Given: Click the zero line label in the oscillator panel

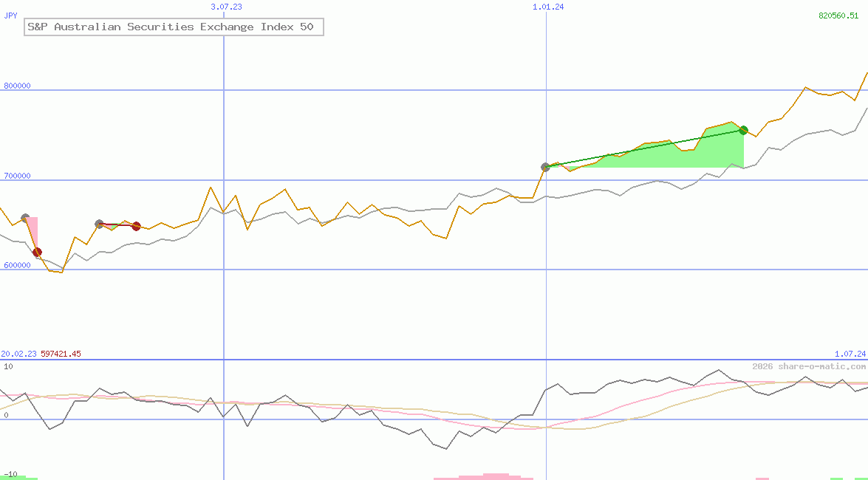Looking at the screenshot, I should click(x=6, y=416).
